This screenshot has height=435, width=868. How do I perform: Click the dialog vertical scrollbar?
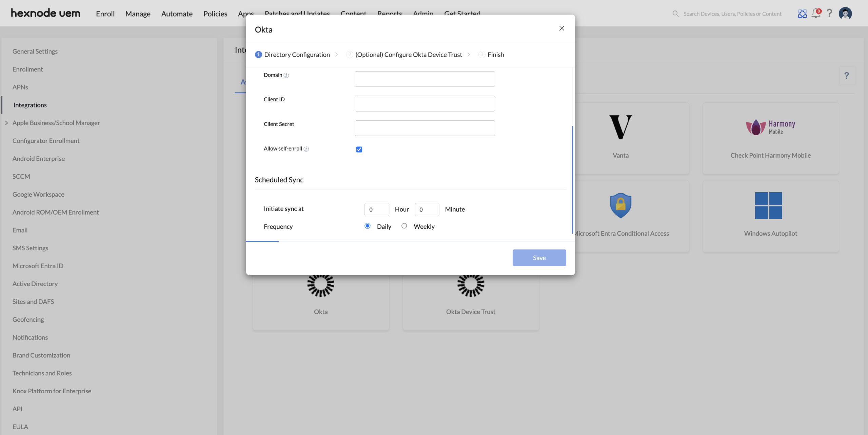tap(572, 180)
